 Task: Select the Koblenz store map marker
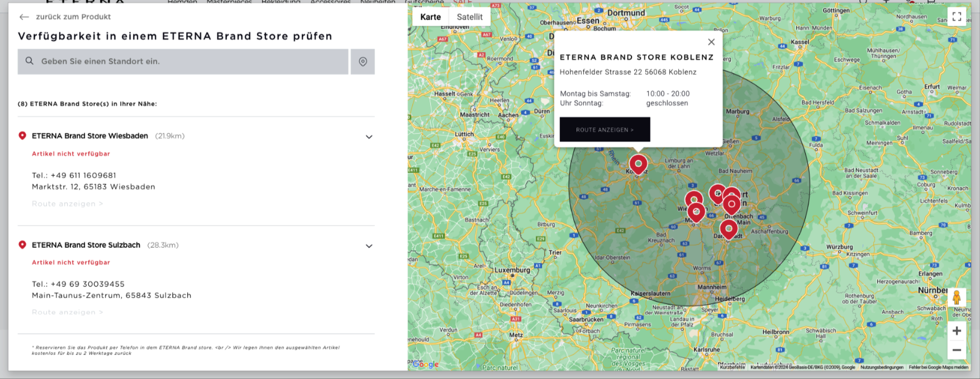(x=638, y=164)
